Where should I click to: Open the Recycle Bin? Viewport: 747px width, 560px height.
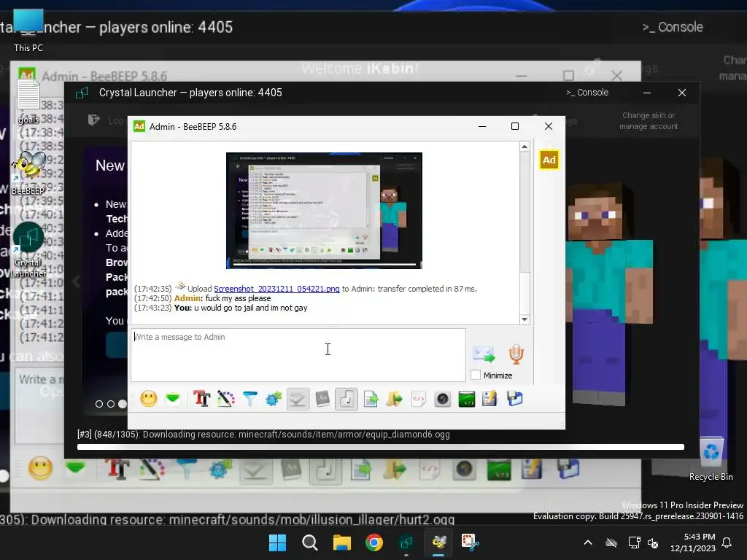click(711, 459)
